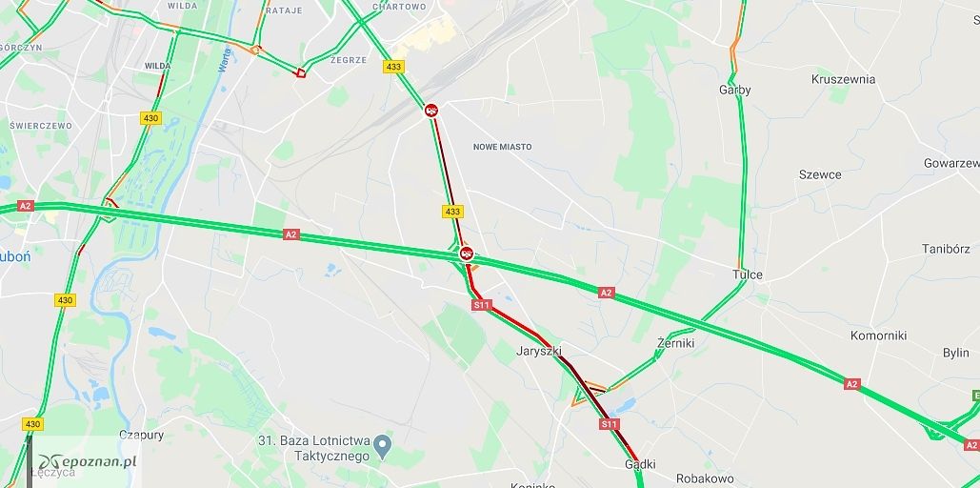Select the Garby village label
The height and width of the screenshot is (488, 980).
(x=735, y=91)
